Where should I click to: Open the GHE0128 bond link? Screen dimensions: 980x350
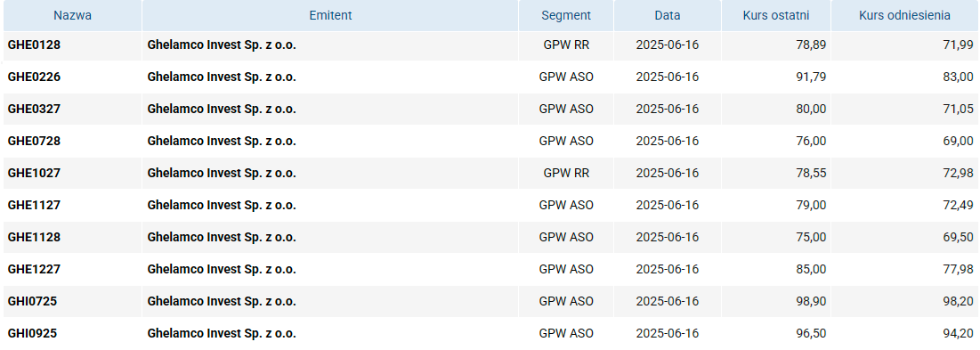click(34, 45)
